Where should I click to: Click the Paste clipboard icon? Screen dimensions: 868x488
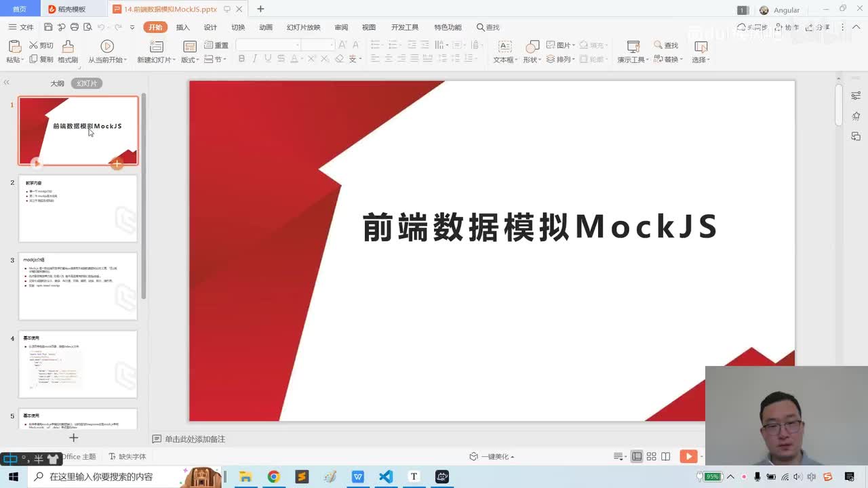point(14,46)
